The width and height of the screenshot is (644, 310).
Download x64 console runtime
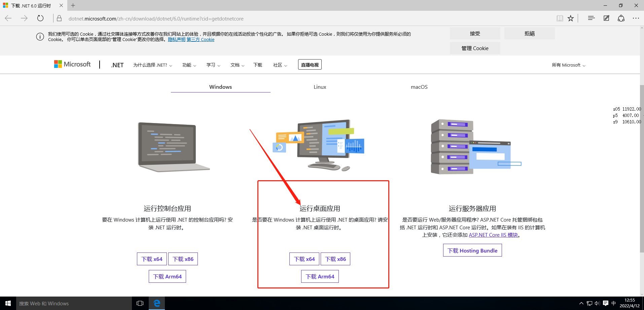tap(152, 259)
